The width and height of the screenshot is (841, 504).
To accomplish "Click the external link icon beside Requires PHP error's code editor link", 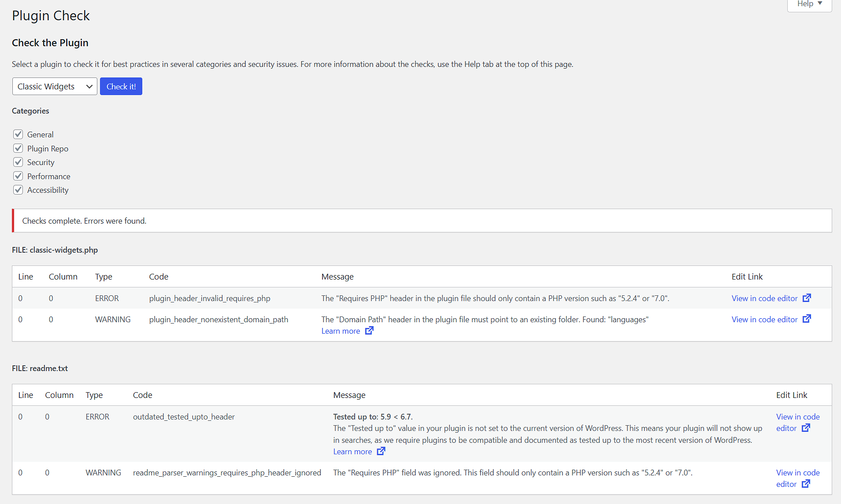I will pos(807,298).
